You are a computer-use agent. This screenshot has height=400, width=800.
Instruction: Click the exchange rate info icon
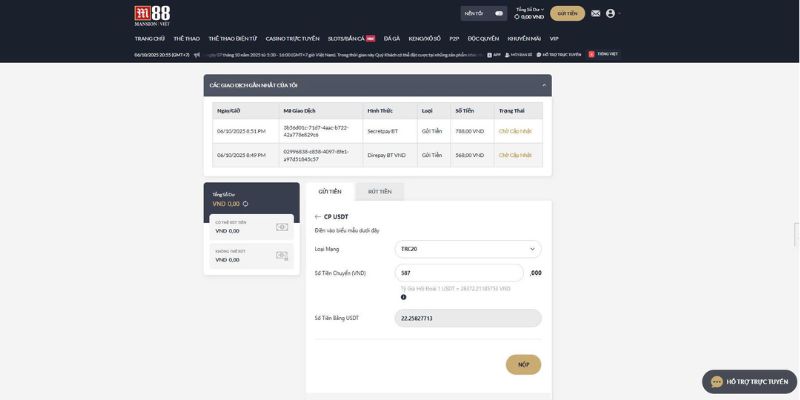tap(403, 297)
